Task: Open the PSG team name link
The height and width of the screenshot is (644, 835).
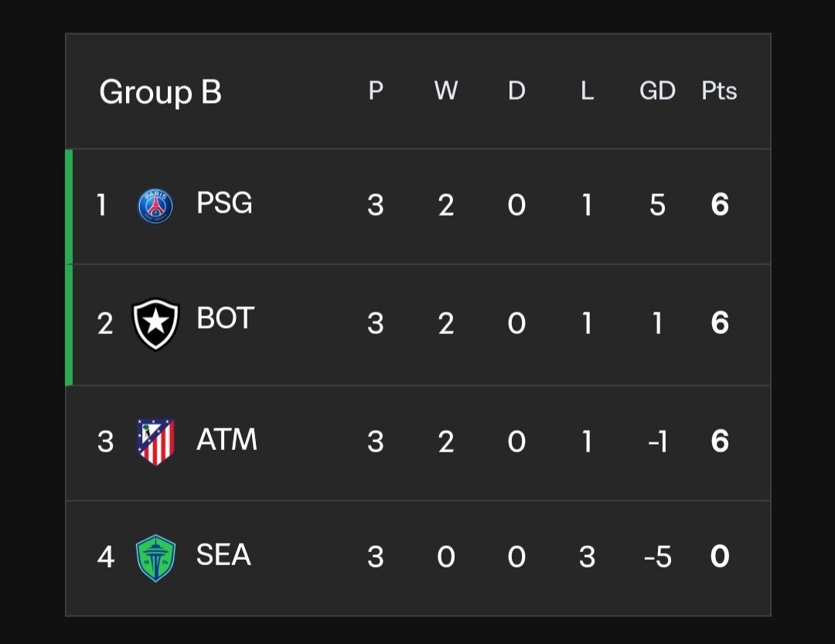Action: [x=224, y=203]
